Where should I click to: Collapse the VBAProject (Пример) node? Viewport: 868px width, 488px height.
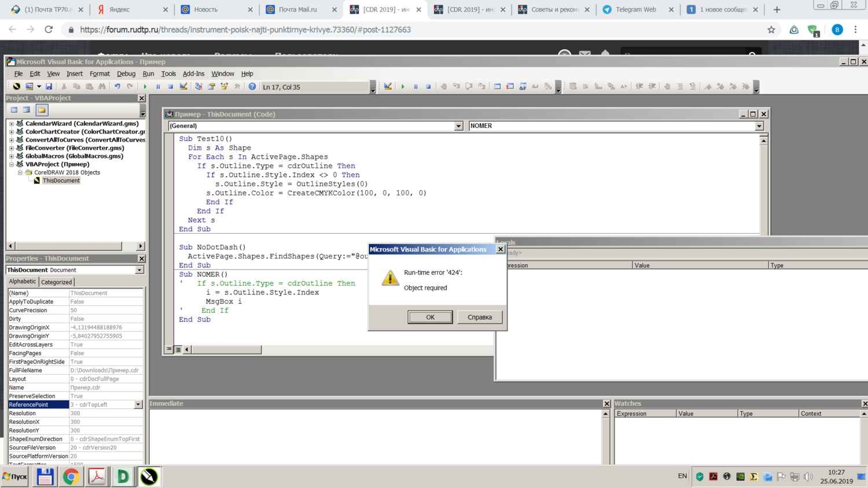pyautogui.click(x=11, y=164)
